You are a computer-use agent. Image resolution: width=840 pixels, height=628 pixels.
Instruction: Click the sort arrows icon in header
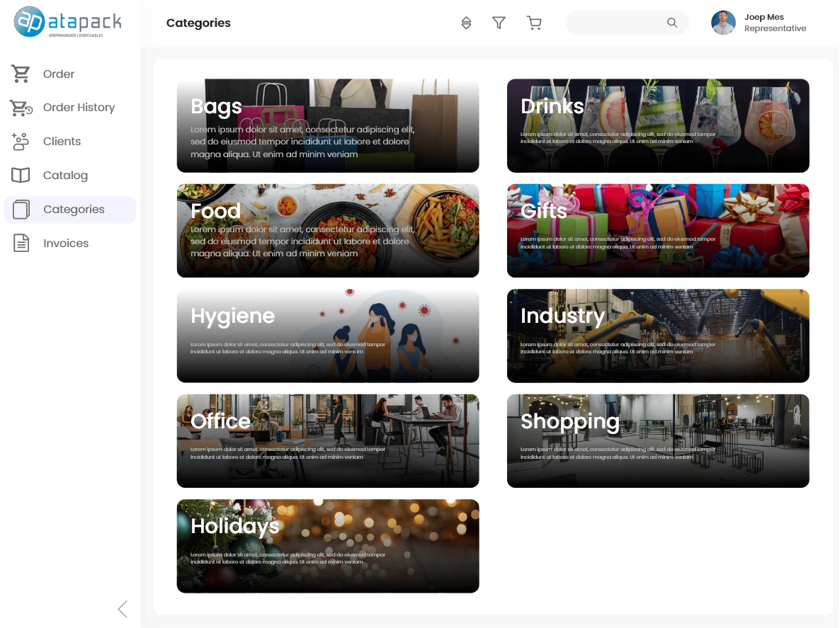click(x=466, y=23)
